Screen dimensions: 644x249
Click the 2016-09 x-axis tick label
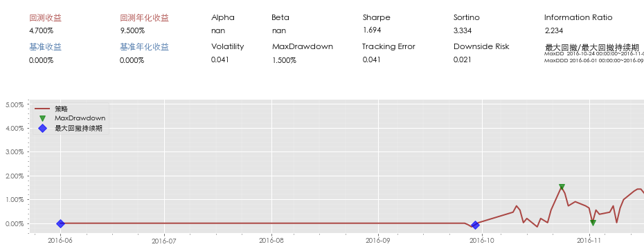pyautogui.click(x=377, y=241)
